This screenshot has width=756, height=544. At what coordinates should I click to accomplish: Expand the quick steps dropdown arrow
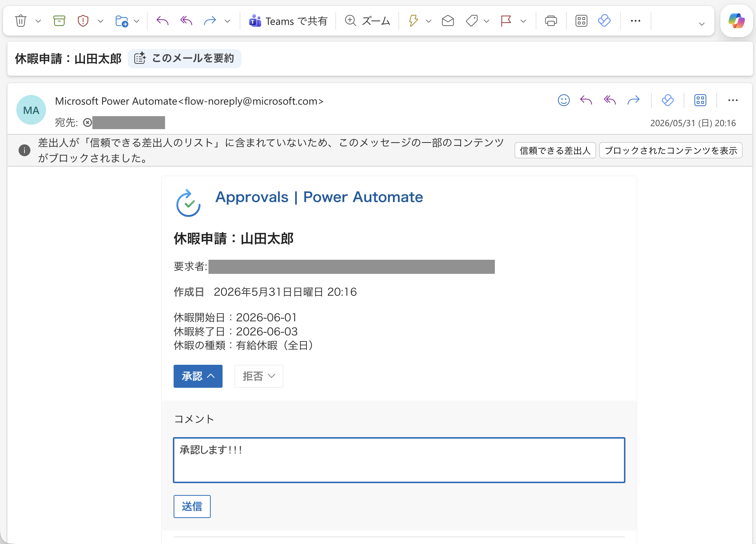tap(429, 21)
